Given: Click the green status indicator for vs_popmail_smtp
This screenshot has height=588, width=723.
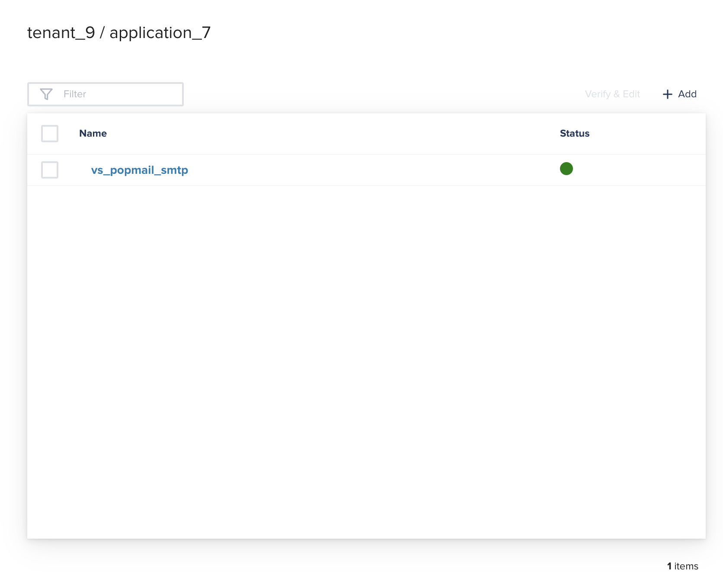Looking at the screenshot, I should 566,169.
